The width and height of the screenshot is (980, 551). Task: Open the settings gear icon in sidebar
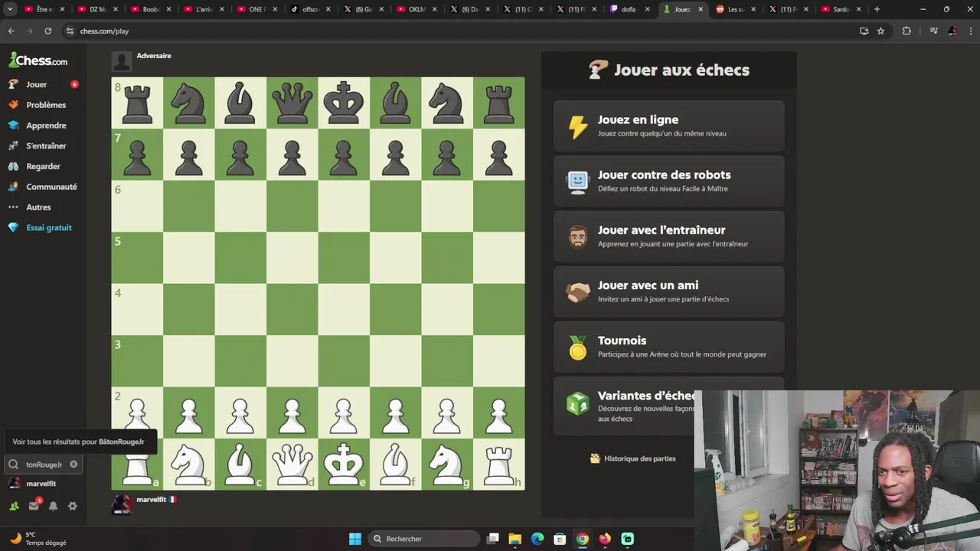coord(73,506)
